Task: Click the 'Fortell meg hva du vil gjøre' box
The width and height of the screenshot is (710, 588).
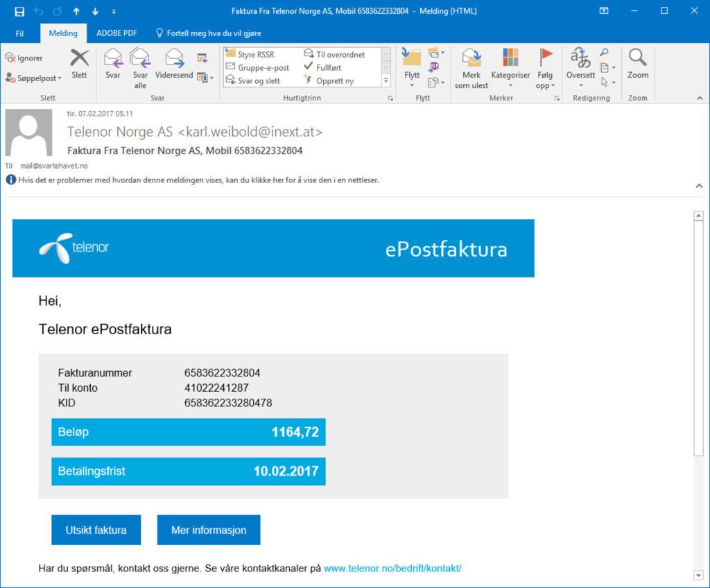Action: (209, 33)
